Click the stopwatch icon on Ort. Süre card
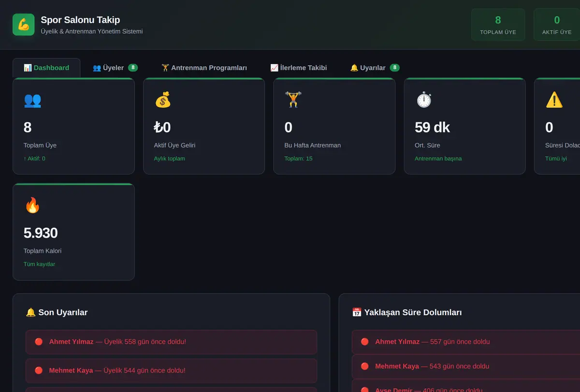 423,100
